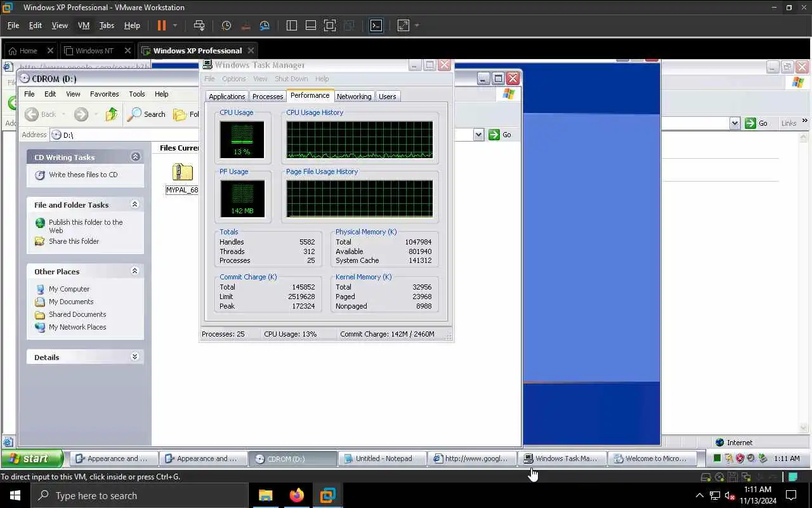Viewport: 812px width, 508px height.
Task: Open My Computer from Other Places
Action: pyautogui.click(x=69, y=289)
